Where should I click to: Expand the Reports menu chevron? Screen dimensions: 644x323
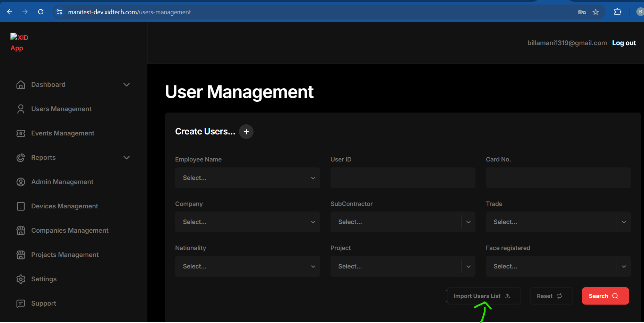127,158
